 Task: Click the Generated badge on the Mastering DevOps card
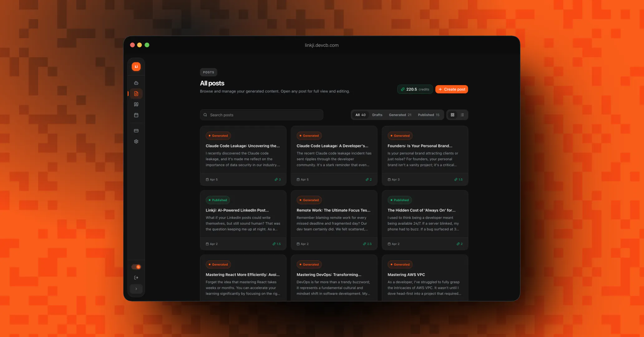click(309, 264)
